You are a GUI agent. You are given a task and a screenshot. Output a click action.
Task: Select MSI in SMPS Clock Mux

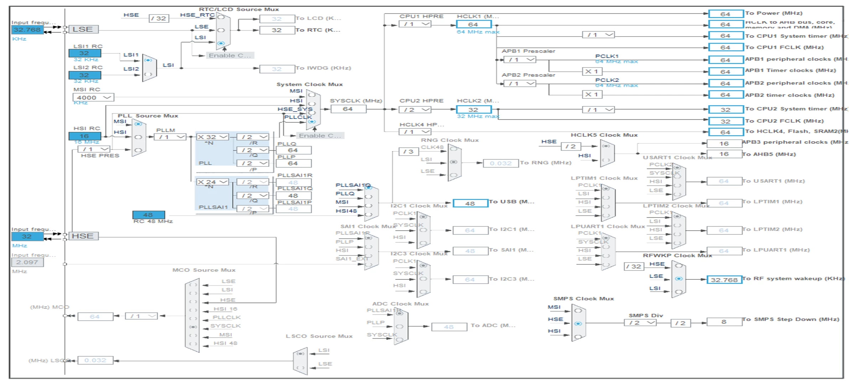(x=578, y=311)
